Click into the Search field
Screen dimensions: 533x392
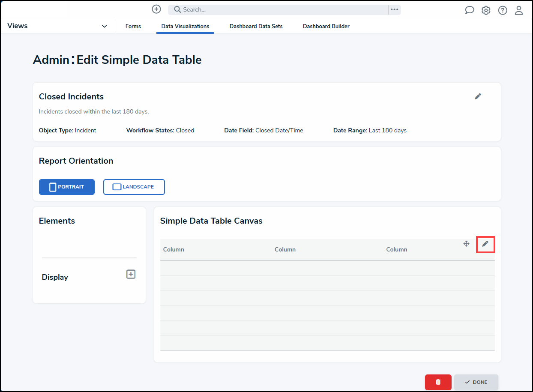[x=278, y=10]
